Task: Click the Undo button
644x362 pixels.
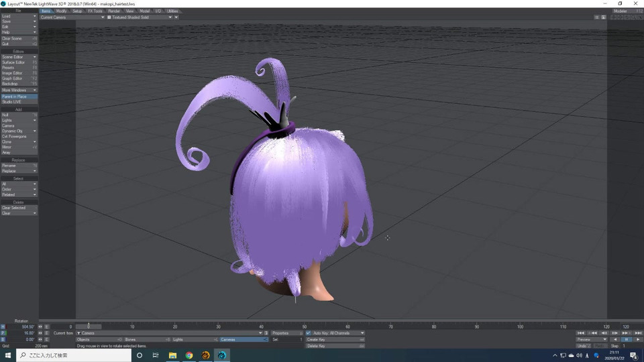Action: (583, 346)
